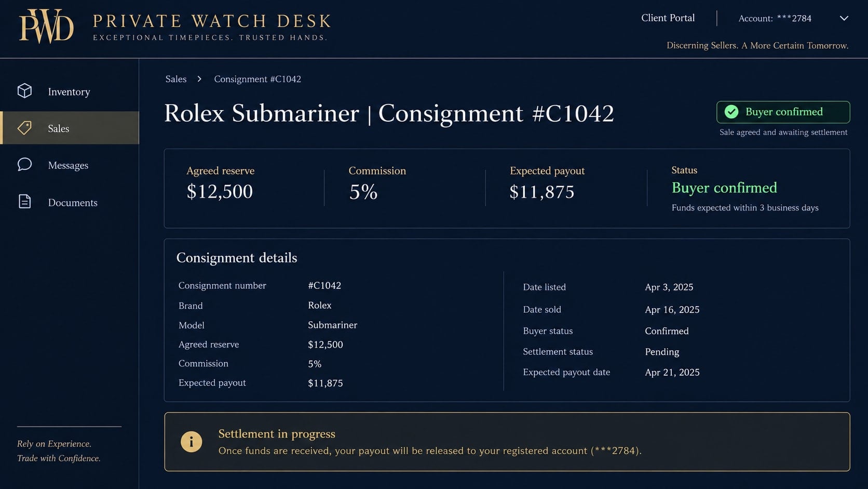Click the Consignment details heading
The width and height of the screenshot is (868, 489).
[x=237, y=258]
